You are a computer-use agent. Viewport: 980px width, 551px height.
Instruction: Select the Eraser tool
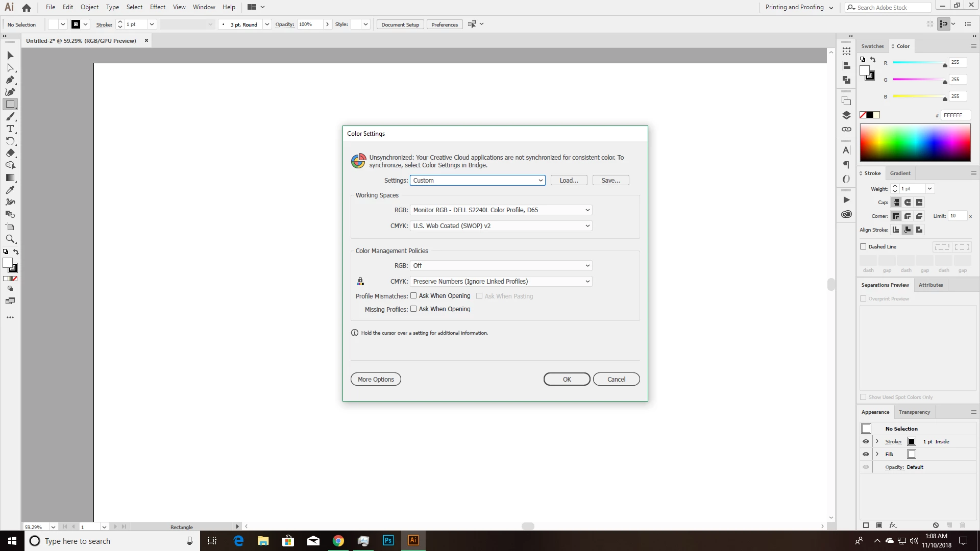coord(10,153)
